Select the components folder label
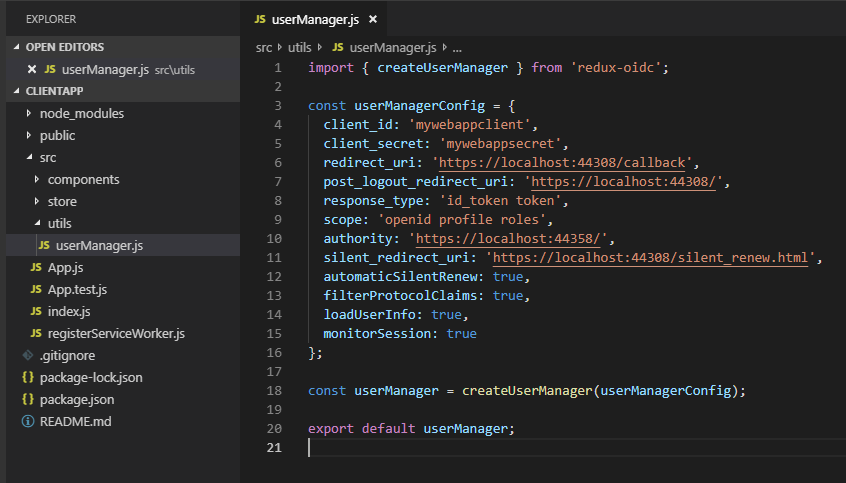The width and height of the screenshot is (846, 483). 84,180
